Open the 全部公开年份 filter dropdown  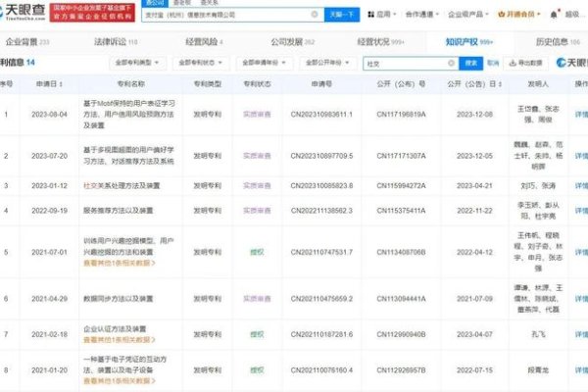tap(327, 63)
